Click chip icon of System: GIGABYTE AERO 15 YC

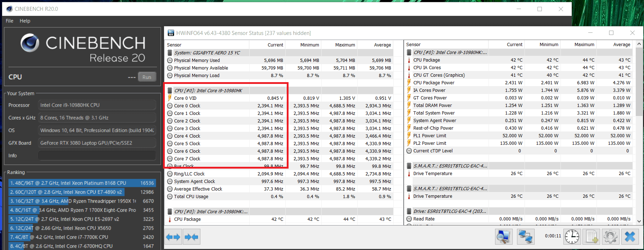tap(170, 53)
